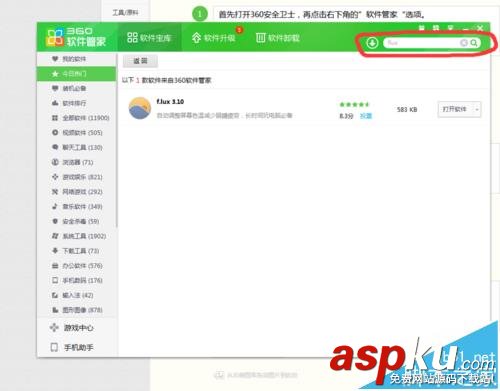This screenshot has height=391, width=500.
Task: Open 手机数码 (176) category
Action: coord(76,280)
